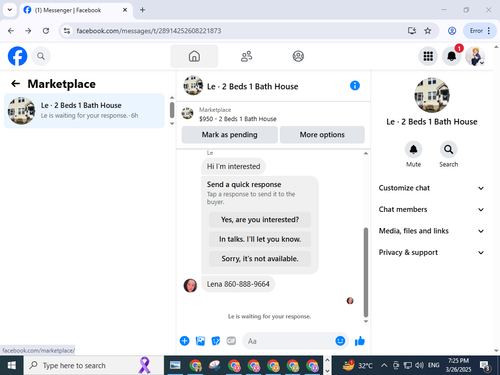Expand the Chat members section
Viewport: 500px width, 375px height.
pos(431,209)
